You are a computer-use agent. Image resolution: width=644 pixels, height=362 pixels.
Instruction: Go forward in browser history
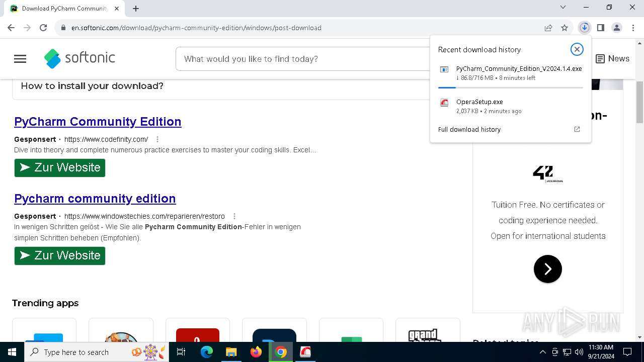(27, 28)
